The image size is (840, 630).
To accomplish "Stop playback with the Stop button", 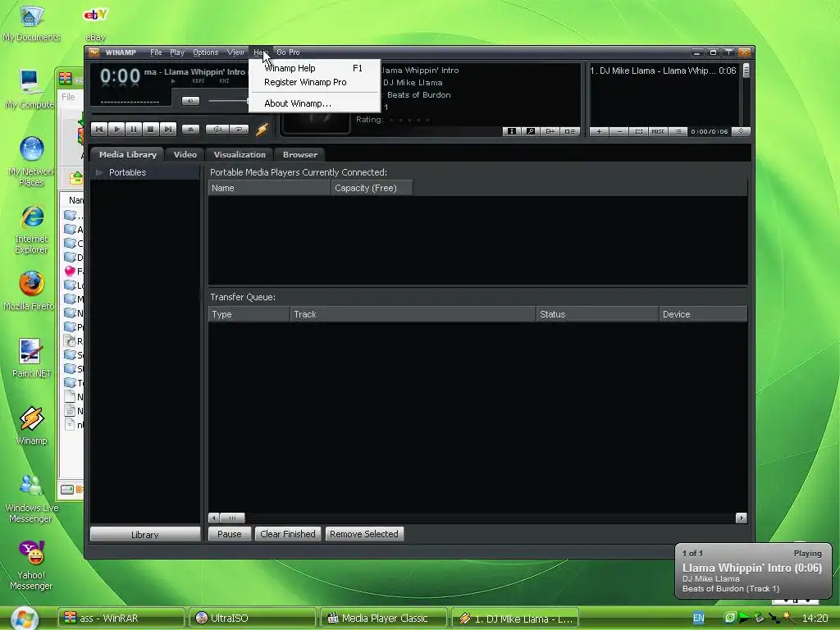I will [151, 129].
